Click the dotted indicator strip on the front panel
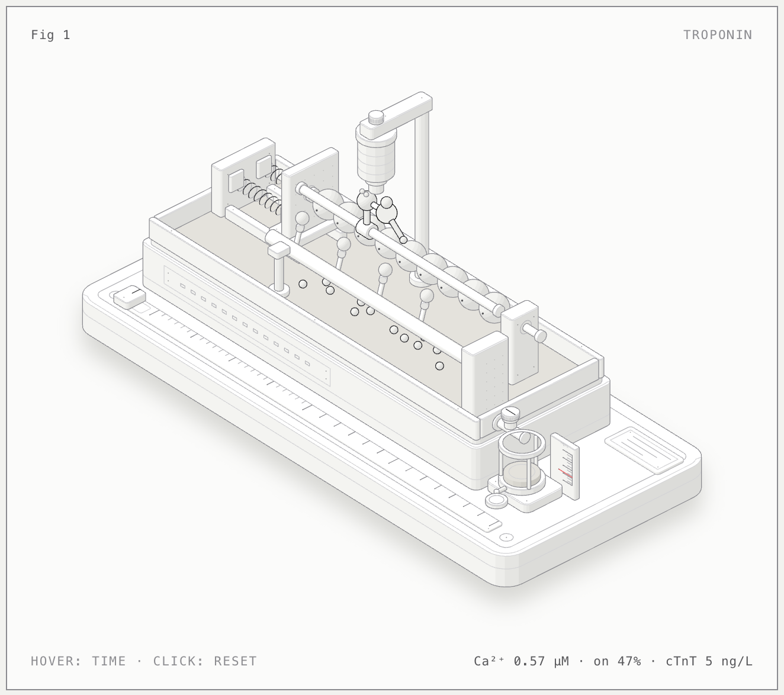 (246, 326)
